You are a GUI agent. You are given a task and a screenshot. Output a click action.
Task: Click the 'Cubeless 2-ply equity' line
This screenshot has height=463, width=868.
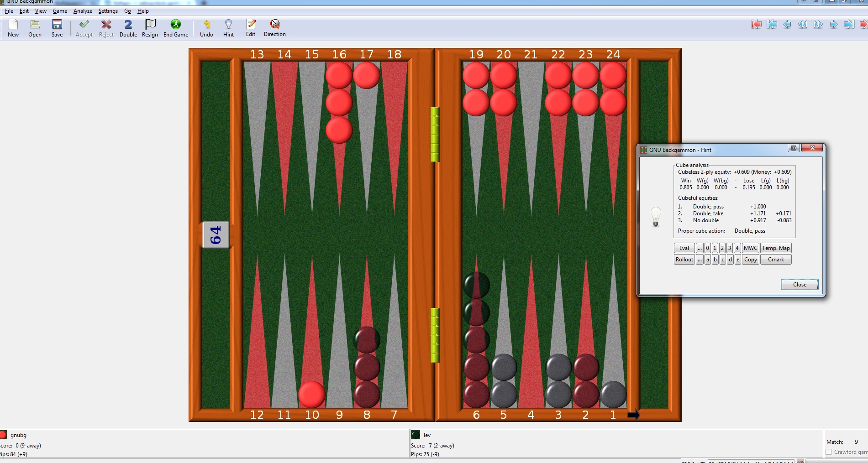tap(735, 172)
